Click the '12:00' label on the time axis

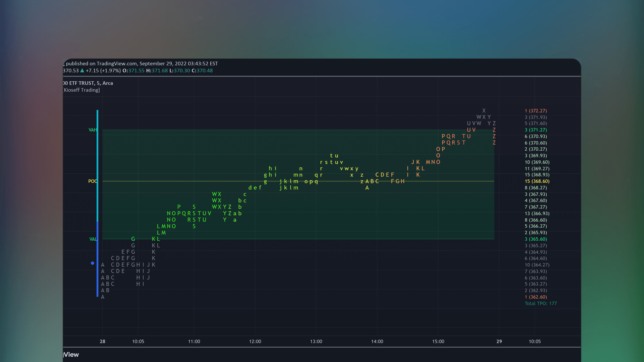(255, 342)
